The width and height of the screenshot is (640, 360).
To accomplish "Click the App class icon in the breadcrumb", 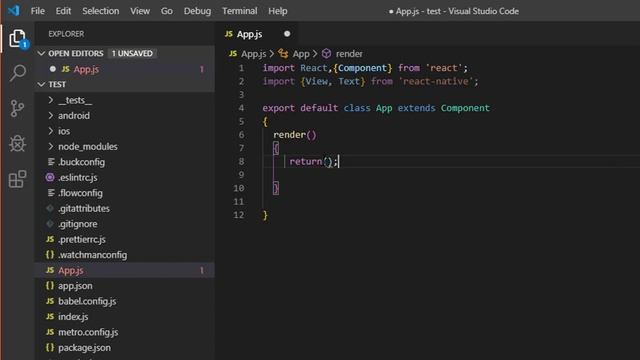I will (x=283, y=53).
